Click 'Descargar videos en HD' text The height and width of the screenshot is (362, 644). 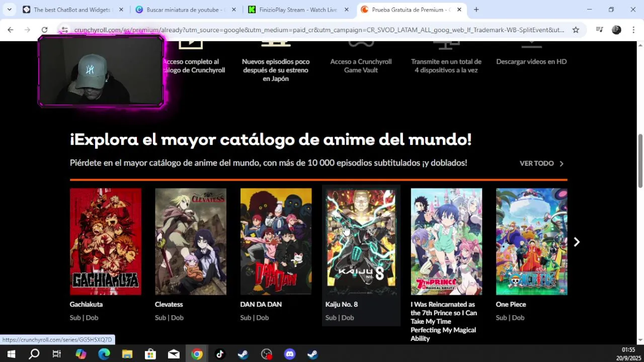tap(531, 61)
